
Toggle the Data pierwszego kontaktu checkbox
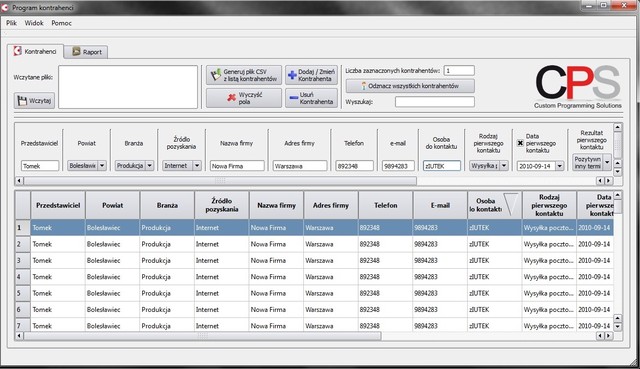point(520,143)
